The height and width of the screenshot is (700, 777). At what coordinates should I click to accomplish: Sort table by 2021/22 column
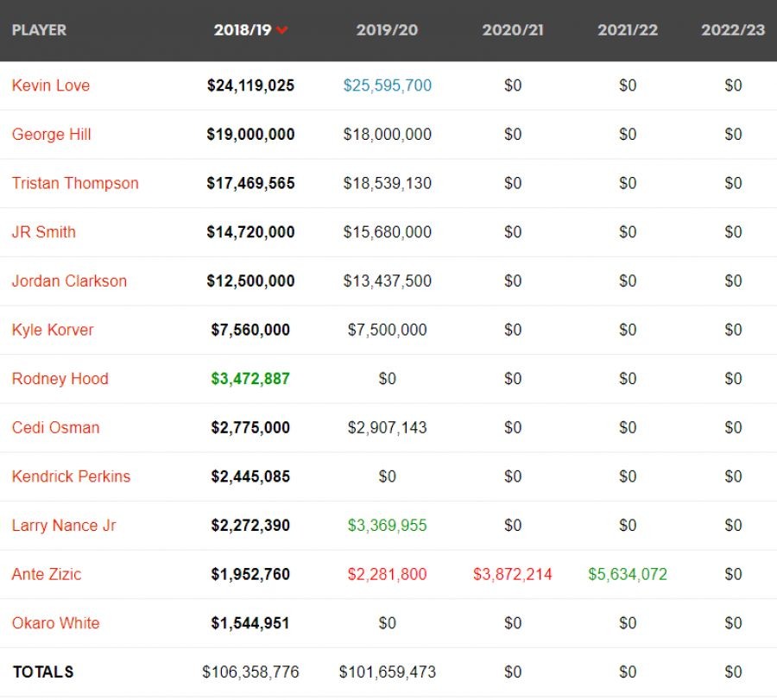[x=628, y=29]
